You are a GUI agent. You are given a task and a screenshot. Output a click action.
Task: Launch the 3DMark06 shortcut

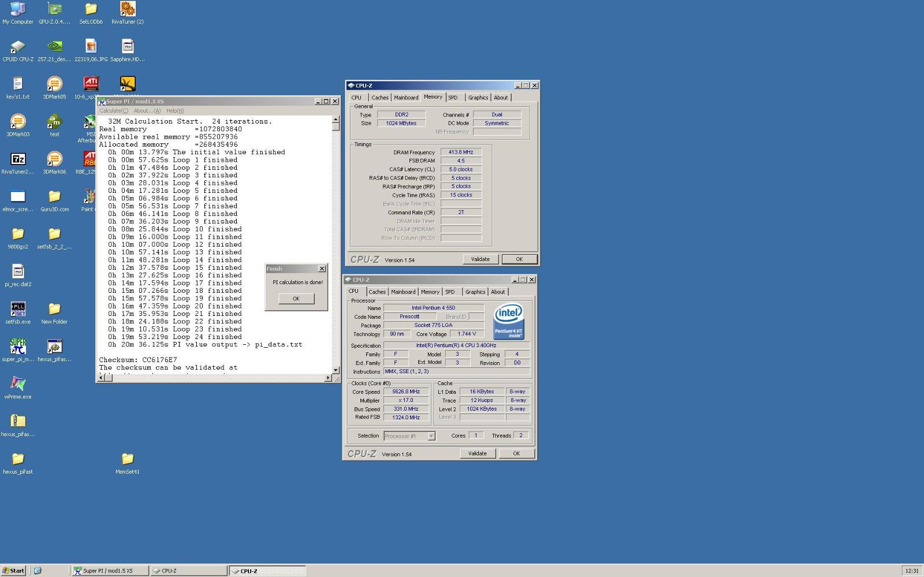(x=54, y=163)
